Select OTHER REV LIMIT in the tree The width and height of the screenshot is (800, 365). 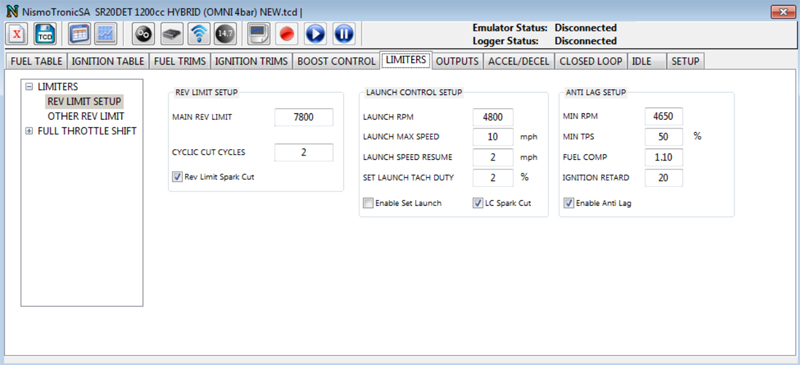pos(86,116)
